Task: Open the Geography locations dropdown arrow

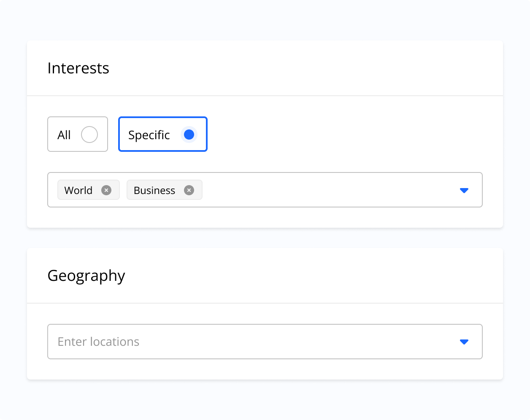Action: 464,342
